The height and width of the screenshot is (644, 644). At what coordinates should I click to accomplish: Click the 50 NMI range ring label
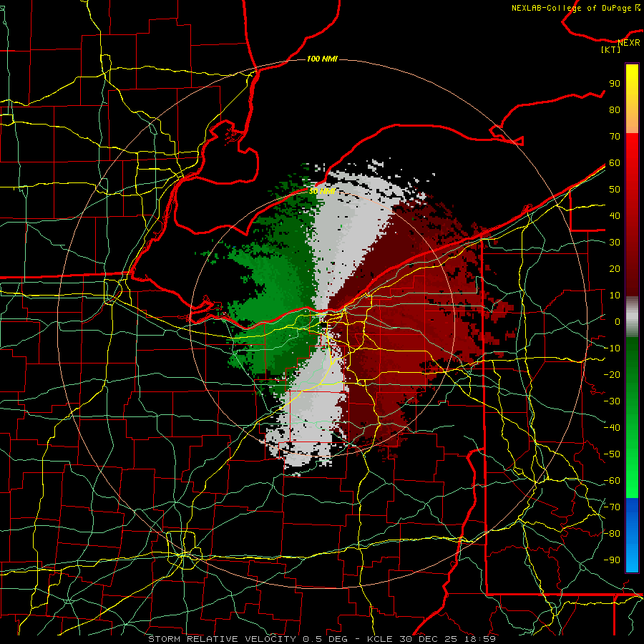coord(323,191)
